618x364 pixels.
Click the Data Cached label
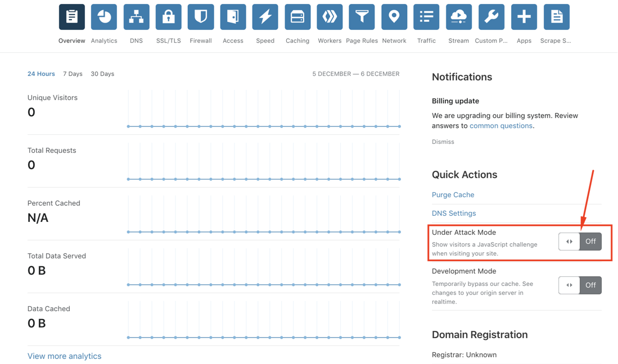48,308
